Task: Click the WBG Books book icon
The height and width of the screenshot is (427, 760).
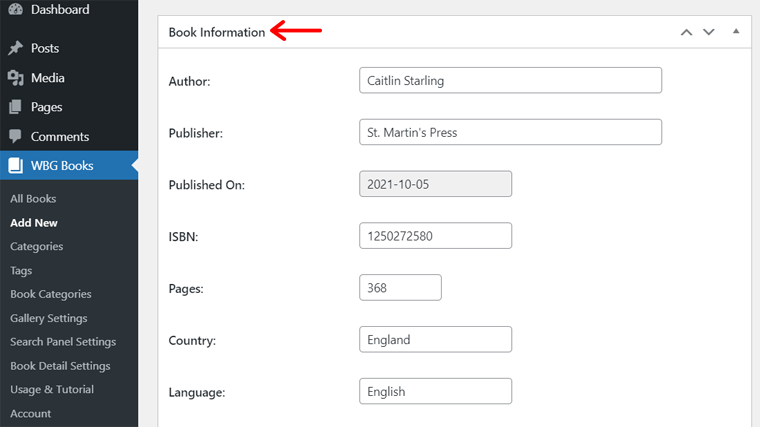Action: tap(16, 165)
